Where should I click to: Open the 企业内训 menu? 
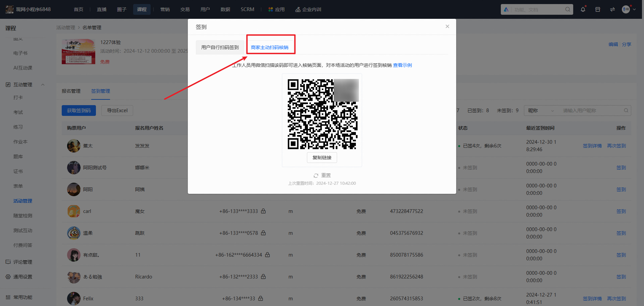pos(308,9)
